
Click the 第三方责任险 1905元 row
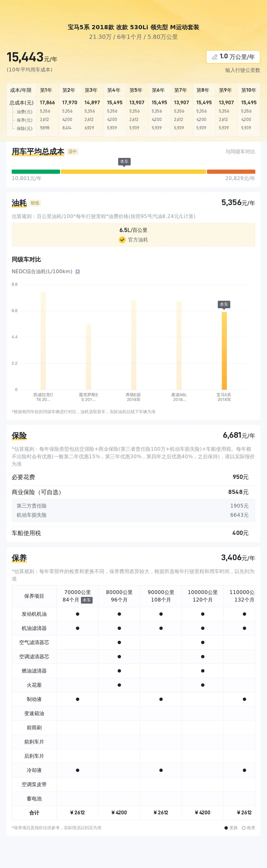[133, 506]
